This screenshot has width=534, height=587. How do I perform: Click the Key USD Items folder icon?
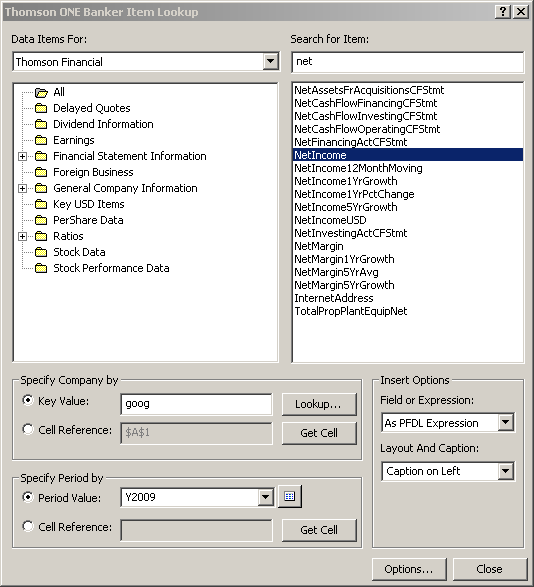[x=41, y=204]
